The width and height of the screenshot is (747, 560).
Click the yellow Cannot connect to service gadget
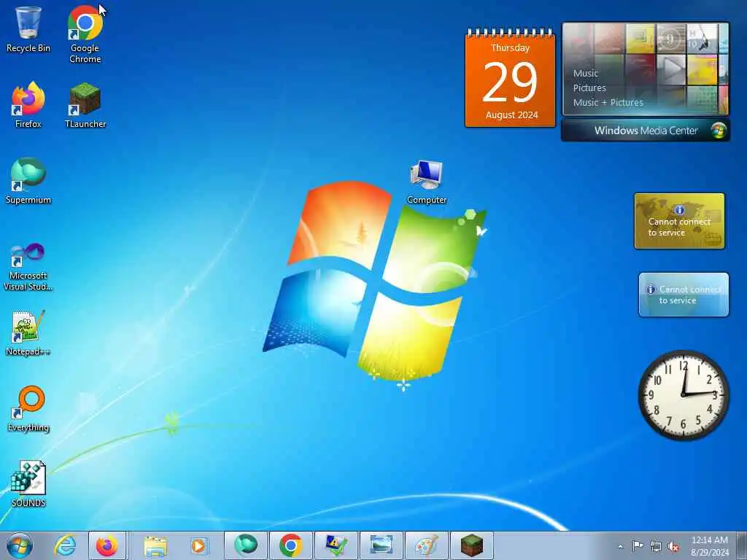pyautogui.click(x=679, y=221)
